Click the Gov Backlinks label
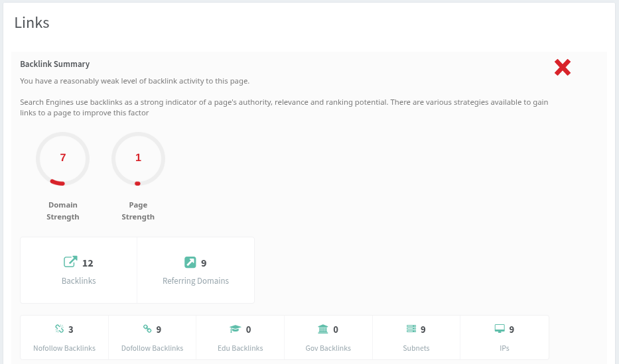Image resolution: width=619 pixels, height=364 pixels. click(328, 348)
